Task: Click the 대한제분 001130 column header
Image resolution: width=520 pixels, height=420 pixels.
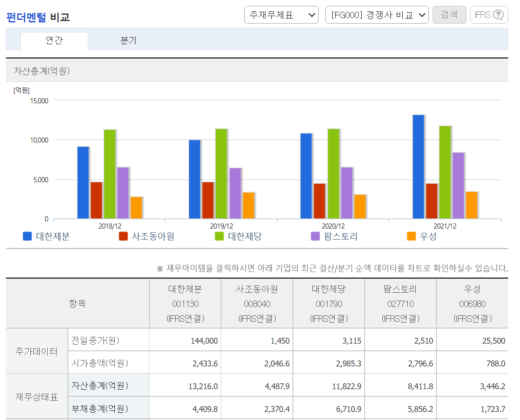Action: (185, 304)
